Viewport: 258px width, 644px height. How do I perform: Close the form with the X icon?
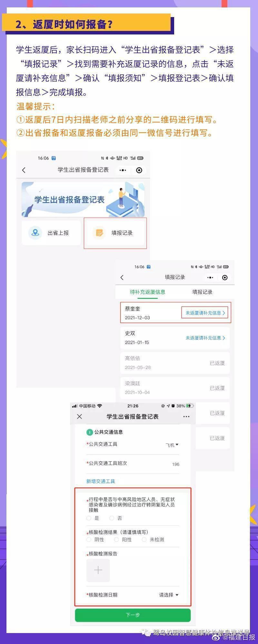[x=80, y=416]
